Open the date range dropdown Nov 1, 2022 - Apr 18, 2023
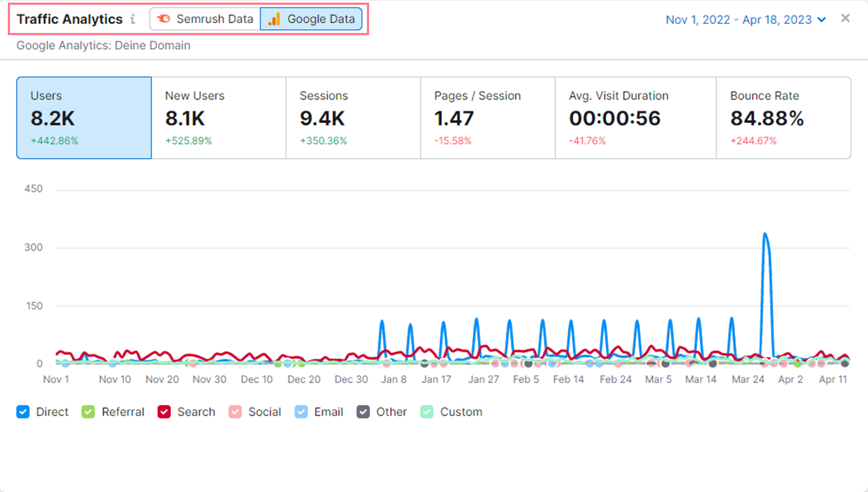This screenshot has width=868, height=492. click(746, 20)
